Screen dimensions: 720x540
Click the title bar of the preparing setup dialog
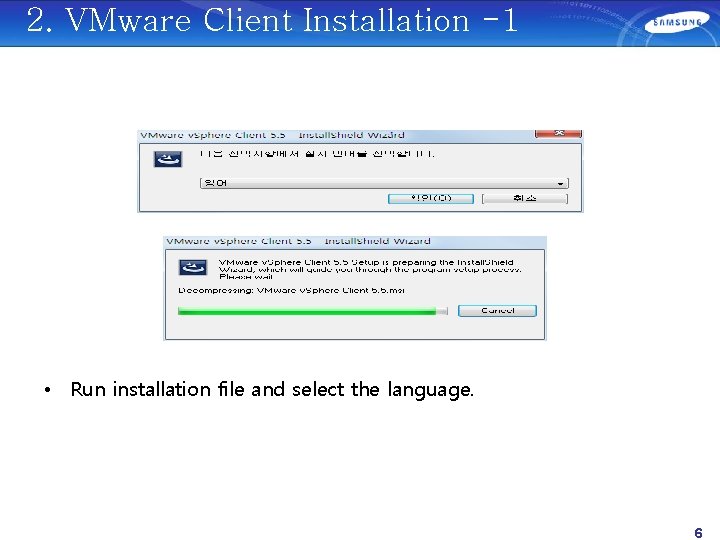[355, 241]
